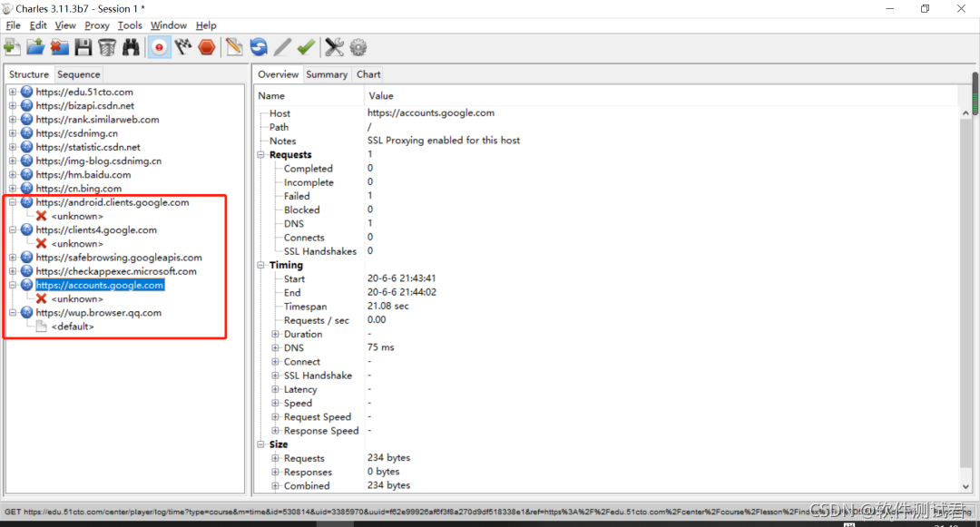Expand the https://bizapi.csdn.net host node

click(x=13, y=105)
